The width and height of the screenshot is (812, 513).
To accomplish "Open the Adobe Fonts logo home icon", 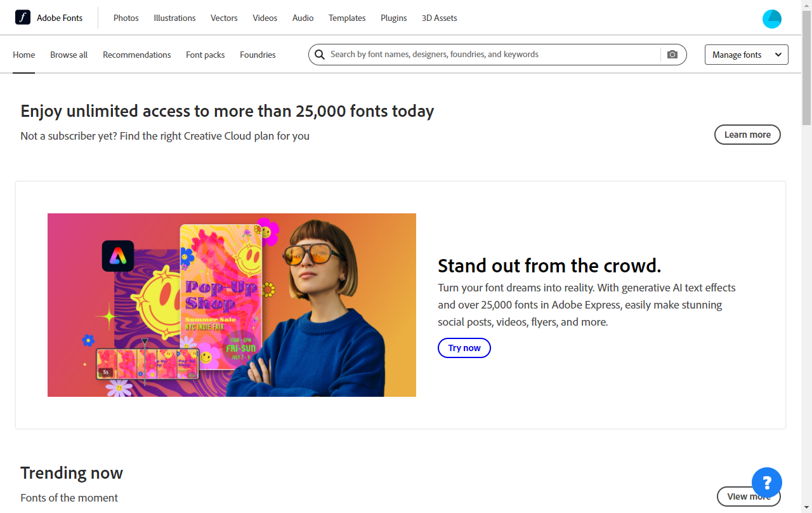I will pyautogui.click(x=23, y=18).
